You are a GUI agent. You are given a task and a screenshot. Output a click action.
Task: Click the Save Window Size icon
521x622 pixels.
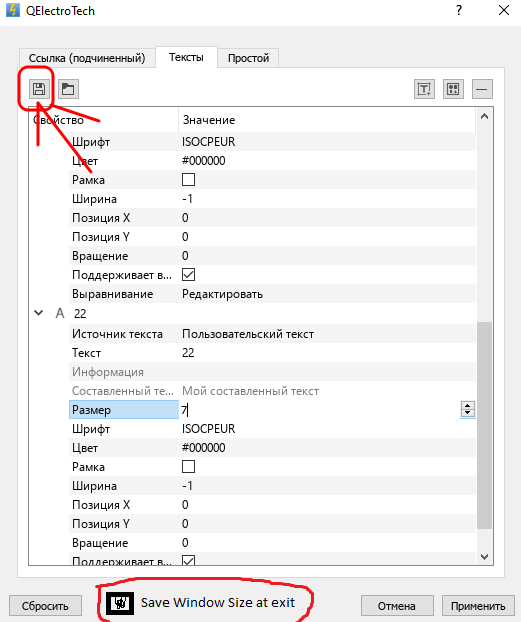pos(120,603)
